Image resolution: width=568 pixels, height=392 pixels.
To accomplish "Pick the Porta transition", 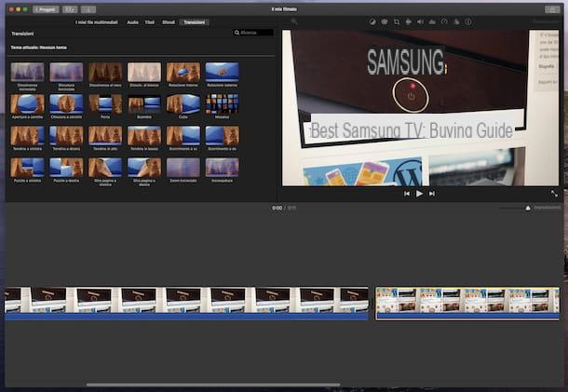I will point(105,106).
